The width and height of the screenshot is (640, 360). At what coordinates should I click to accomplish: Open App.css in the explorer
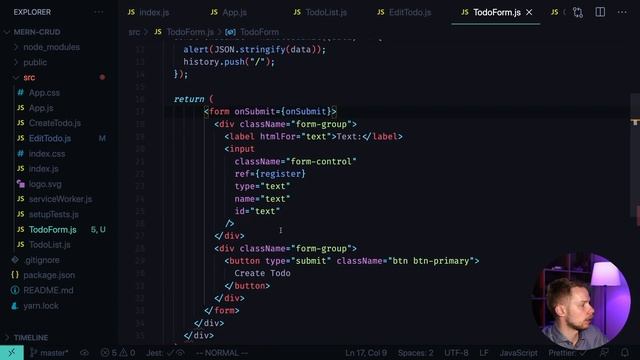coord(44,93)
